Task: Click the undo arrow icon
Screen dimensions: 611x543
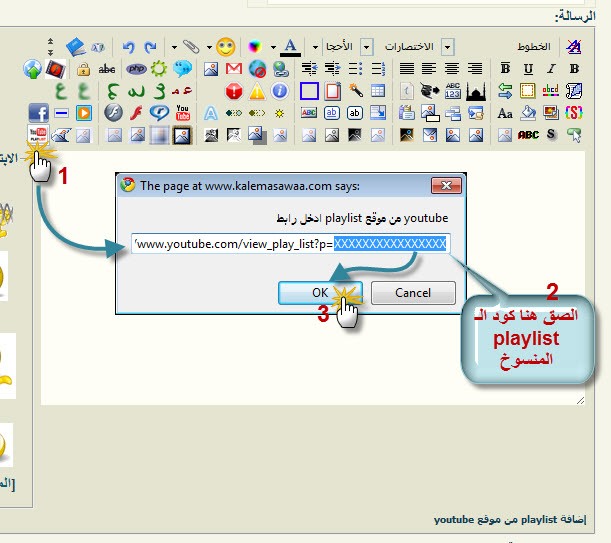Action: tap(128, 47)
